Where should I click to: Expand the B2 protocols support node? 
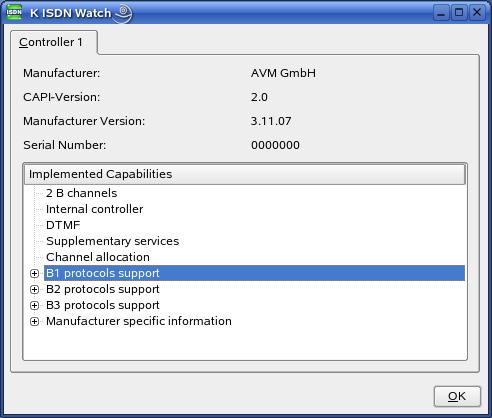pos(34,289)
